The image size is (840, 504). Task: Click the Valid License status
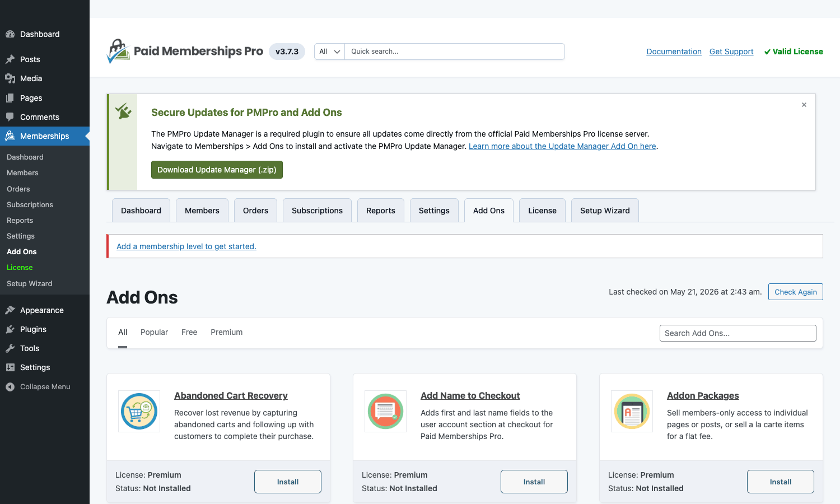click(x=794, y=52)
